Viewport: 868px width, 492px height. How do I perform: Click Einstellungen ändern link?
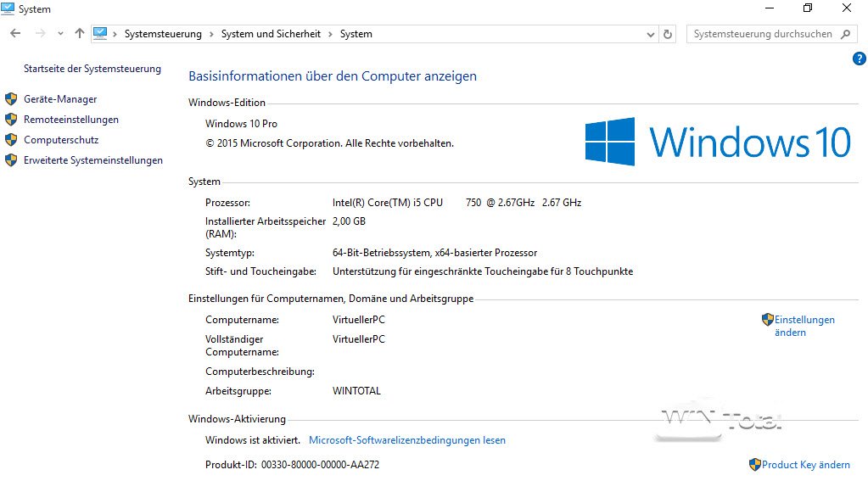pos(804,326)
